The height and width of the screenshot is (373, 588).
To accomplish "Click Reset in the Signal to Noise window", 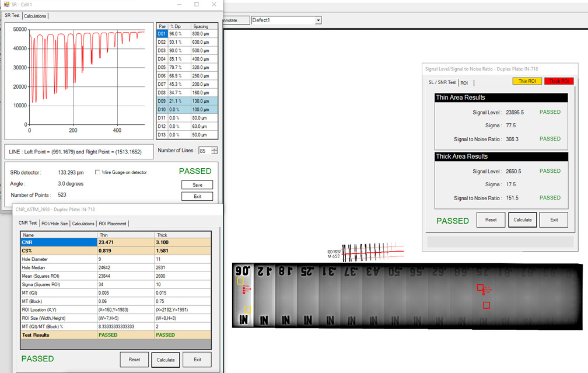I will pos(491,220).
